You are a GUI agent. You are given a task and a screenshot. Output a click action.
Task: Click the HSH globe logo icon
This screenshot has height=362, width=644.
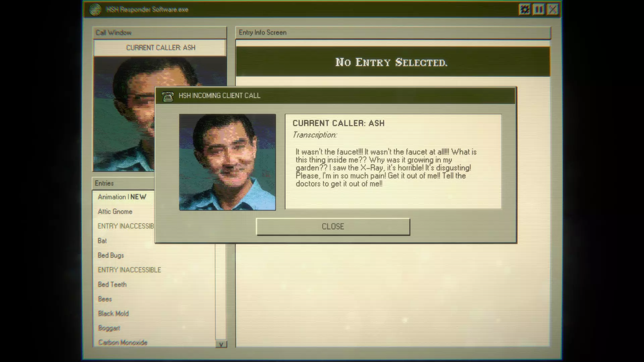tap(95, 10)
